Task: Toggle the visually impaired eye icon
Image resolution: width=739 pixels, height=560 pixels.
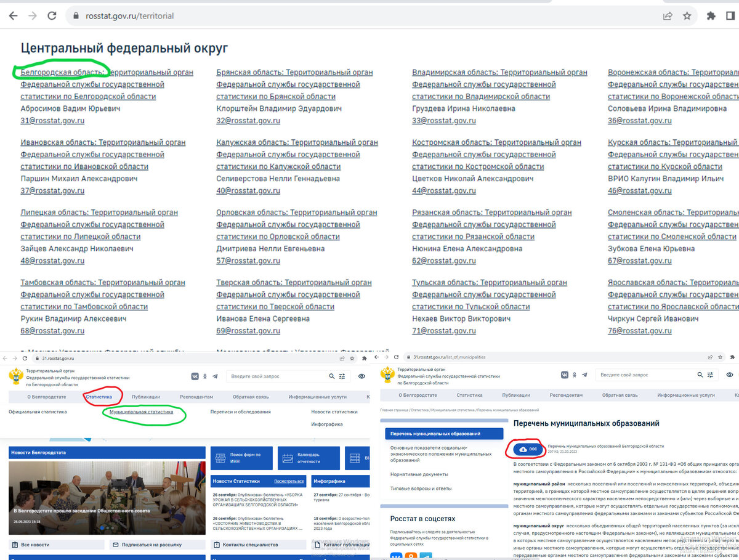Action: click(x=361, y=376)
